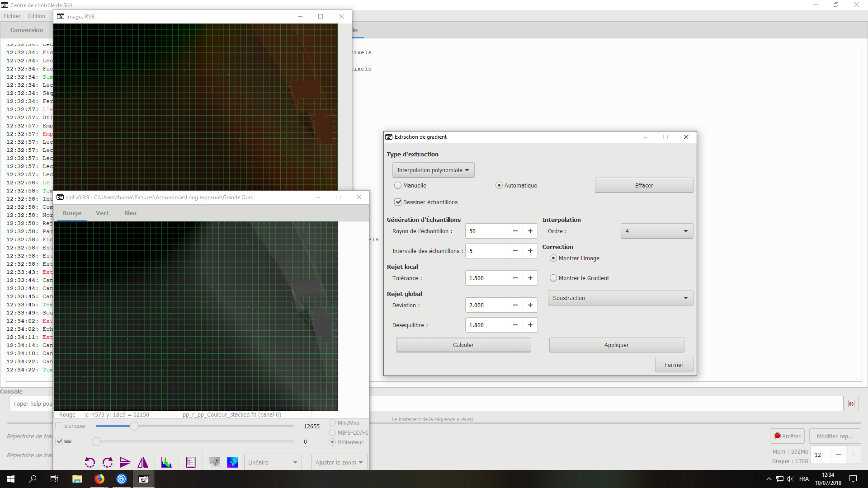The width and height of the screenshot is (868, 488).
Task: Rotate image counter-clockwise with the toolbar icon
Action: click(90, 462)
